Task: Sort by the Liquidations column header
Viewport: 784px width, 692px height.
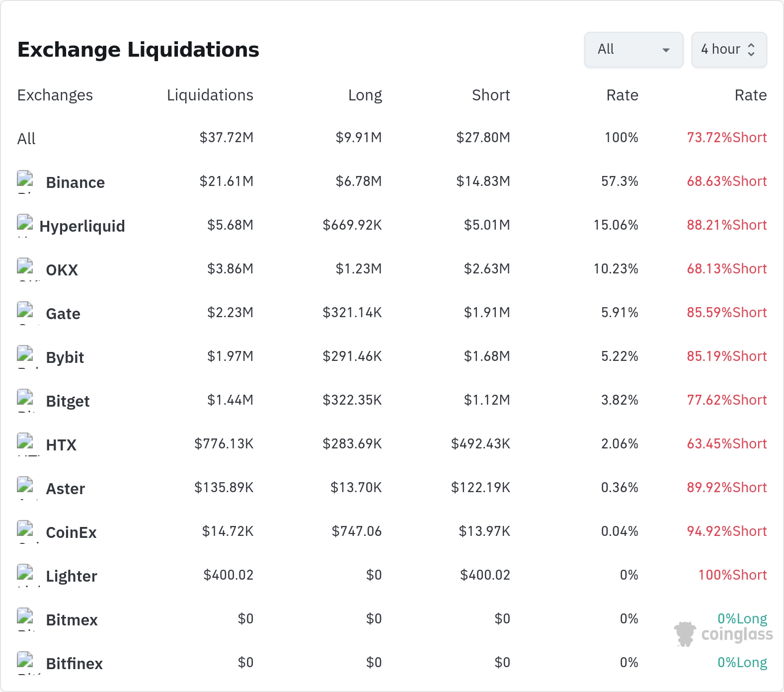Action: [x=210, y=95]
